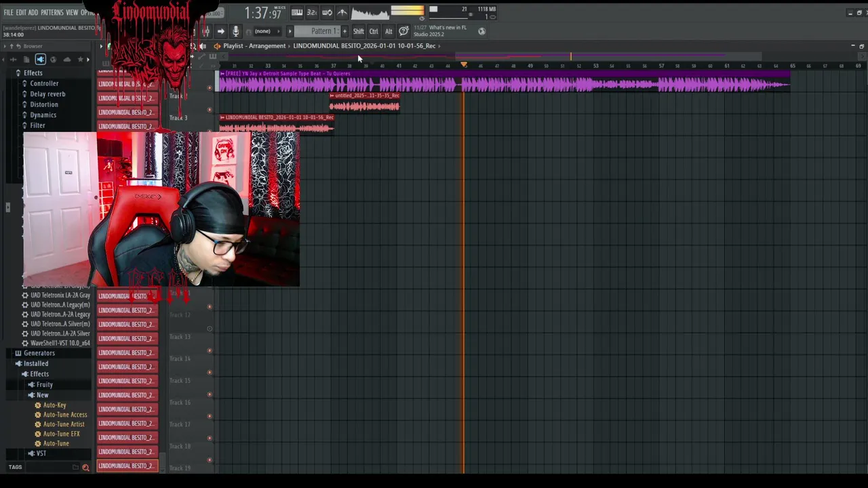Viewport: 868px width, 488px height.
Task: Collapse the Generators folder
Action: click(39, 353)
